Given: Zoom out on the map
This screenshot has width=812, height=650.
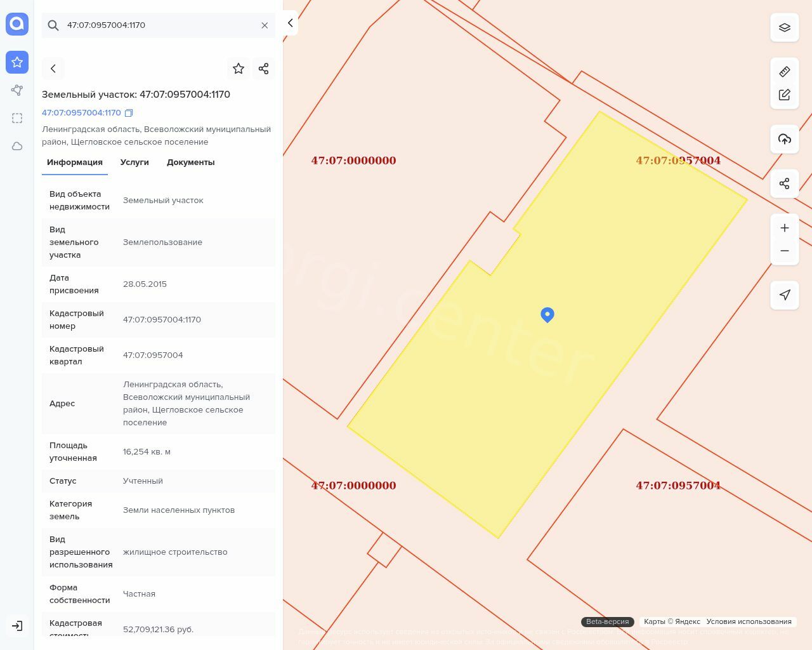Looking at the screenshot, I should click(x=785, y=251).
